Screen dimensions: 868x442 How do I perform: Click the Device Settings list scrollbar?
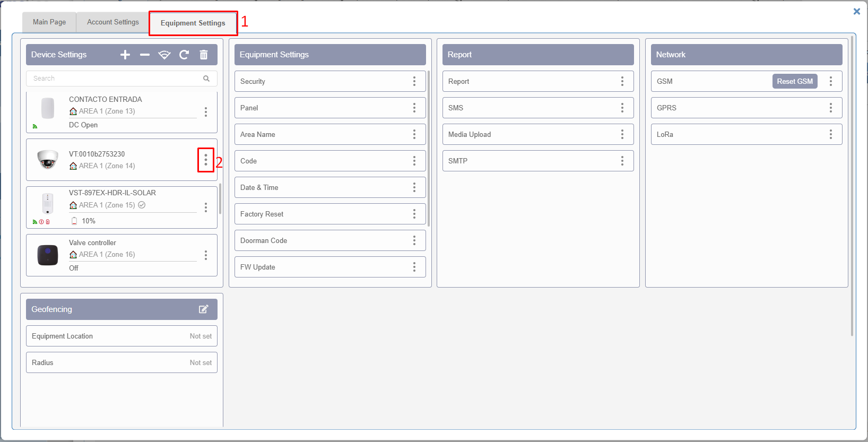click(220, 198)
